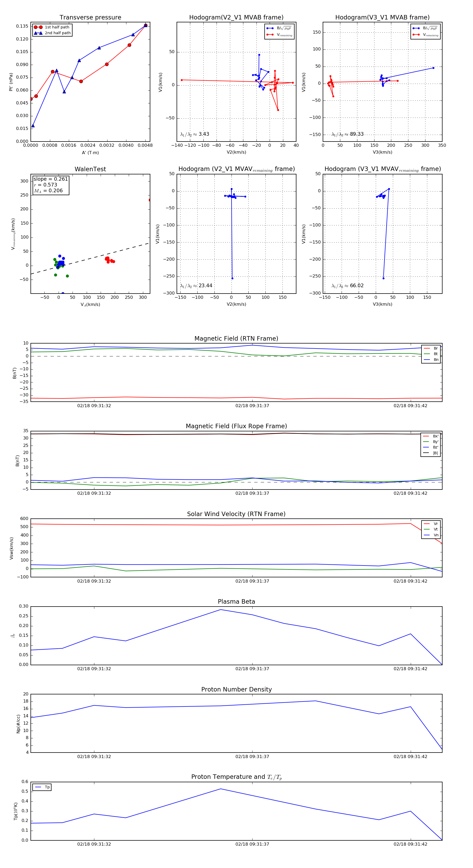Click 'Magnetic Field (RTN Frame)' title
The height and width of the screenshot is (868, 473).
236,339
